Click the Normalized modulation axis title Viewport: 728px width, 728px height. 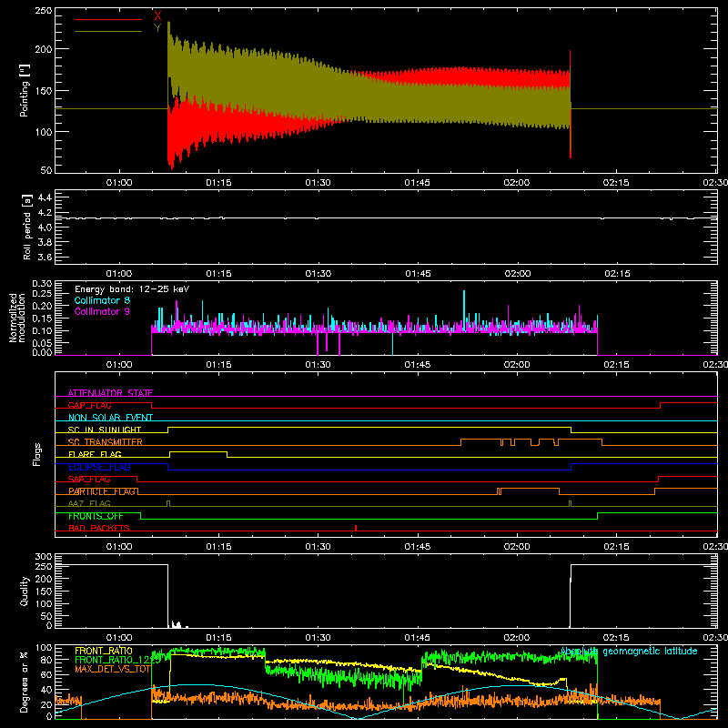point(17,318)
